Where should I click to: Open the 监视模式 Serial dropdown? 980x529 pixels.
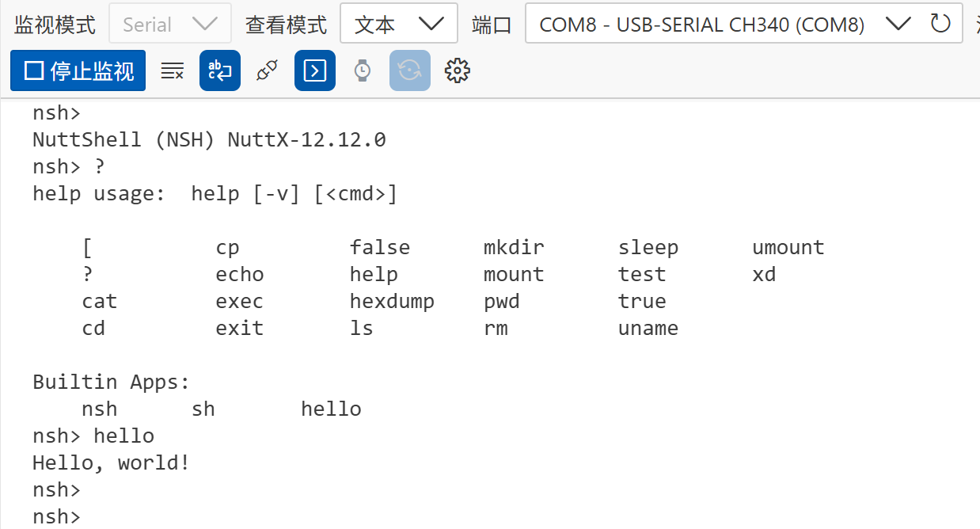pyautogui.click(x=170, y=24)
